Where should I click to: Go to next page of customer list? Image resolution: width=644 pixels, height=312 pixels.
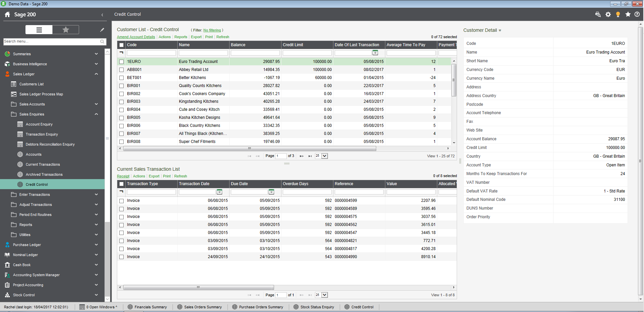click(x=302, y=156)
